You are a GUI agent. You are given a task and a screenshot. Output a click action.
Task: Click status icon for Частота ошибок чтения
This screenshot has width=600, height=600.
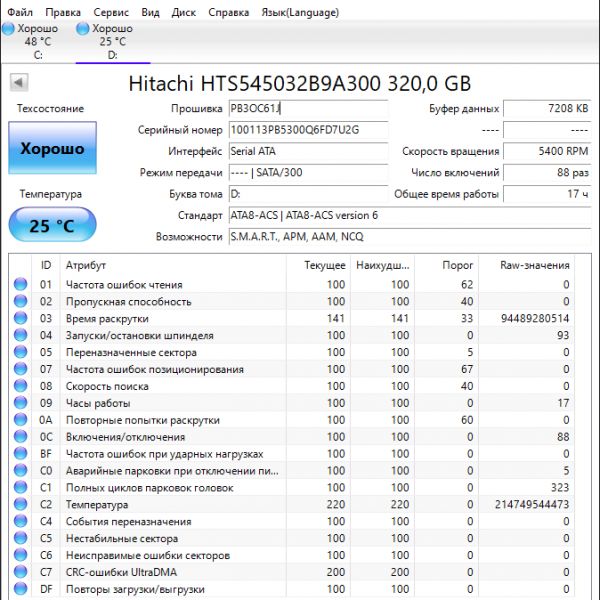click(20, 284)
